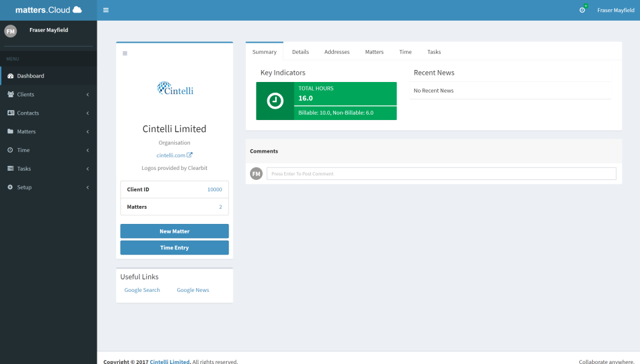Click the Contacts card icon
640x364 pixels.
(x=11, y=113)
